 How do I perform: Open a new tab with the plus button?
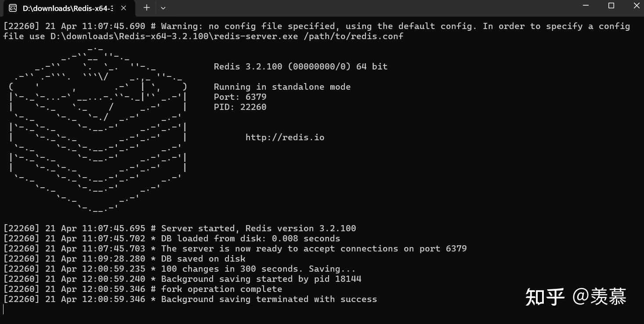click(x=147, y=7)
